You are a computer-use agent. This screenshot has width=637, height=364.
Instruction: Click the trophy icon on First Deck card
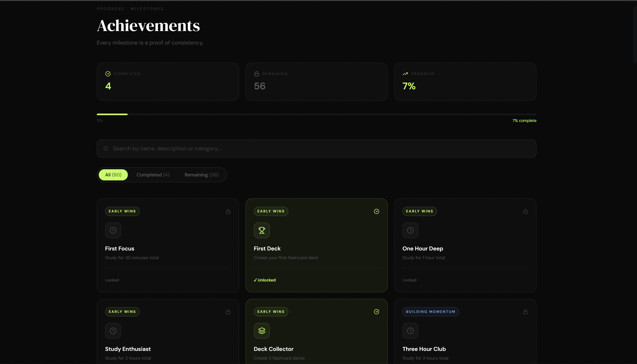coord(262,230)
